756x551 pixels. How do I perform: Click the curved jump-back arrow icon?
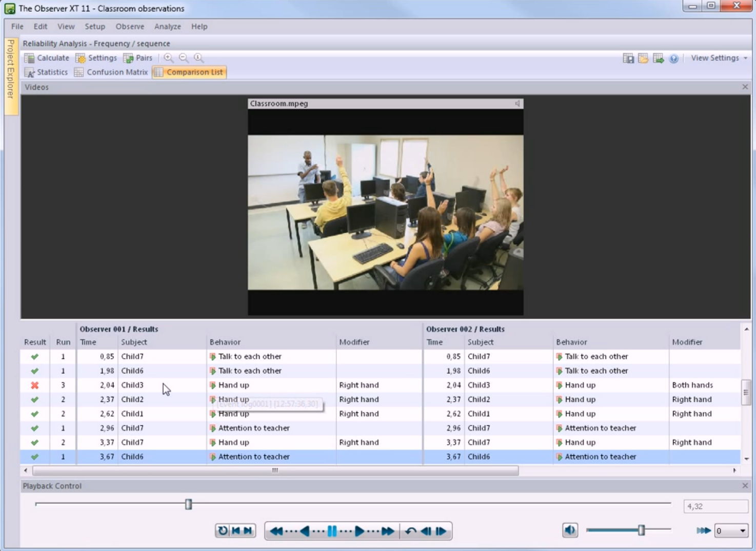click(410, 531)
